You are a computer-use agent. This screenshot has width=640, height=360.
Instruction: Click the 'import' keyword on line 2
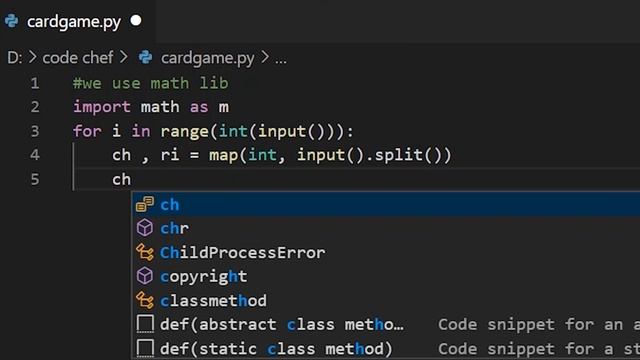102,107
